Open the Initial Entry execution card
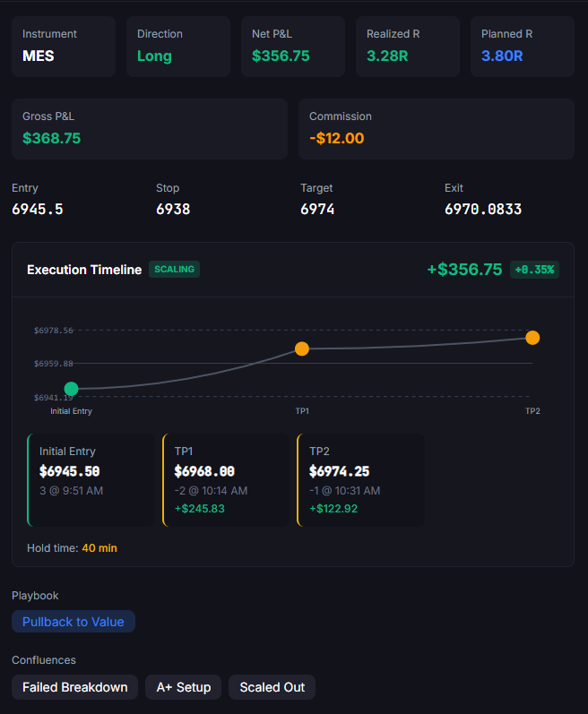Screen dimensions: 588x714 (x=91, y=480)
